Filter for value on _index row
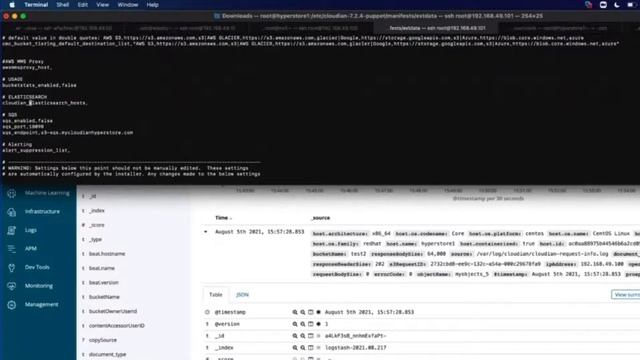 coord(295,348)
